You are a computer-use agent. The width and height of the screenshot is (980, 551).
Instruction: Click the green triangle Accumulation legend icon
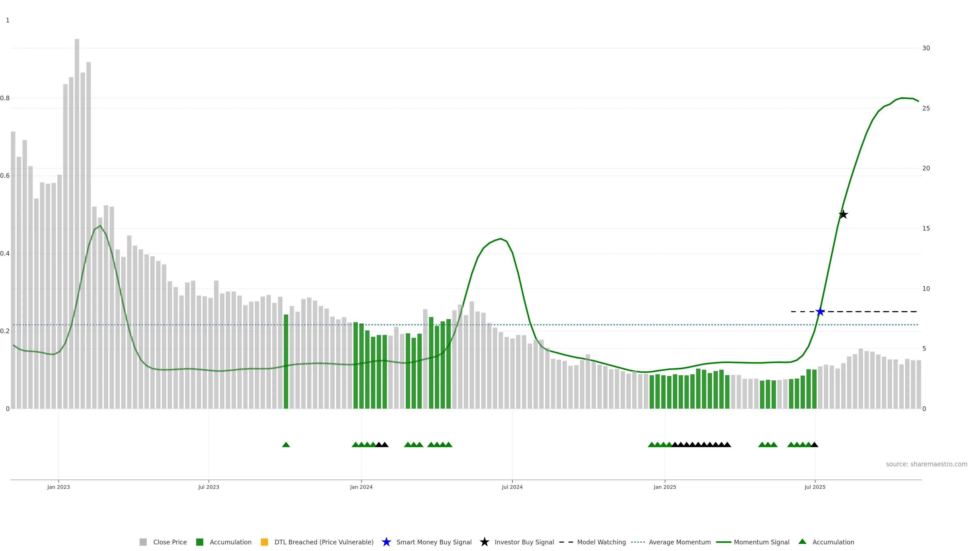point(802,542)
